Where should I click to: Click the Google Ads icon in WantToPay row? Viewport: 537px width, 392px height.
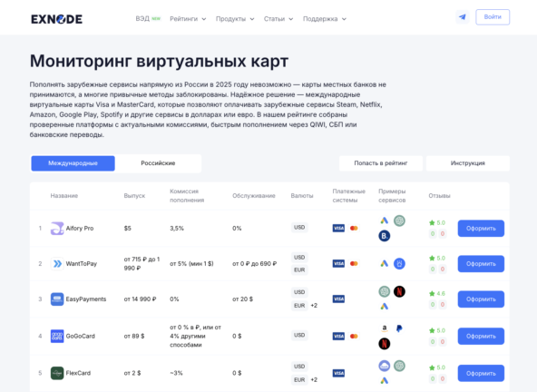[x=385, y=263]
